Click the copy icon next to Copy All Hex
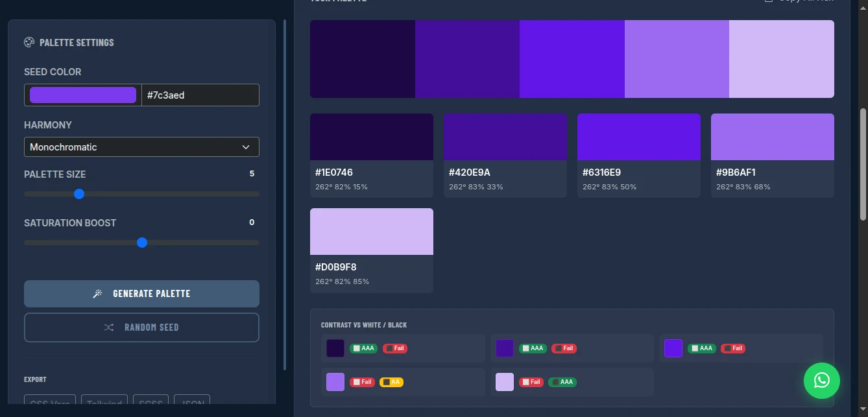 [x=769, y=1]
